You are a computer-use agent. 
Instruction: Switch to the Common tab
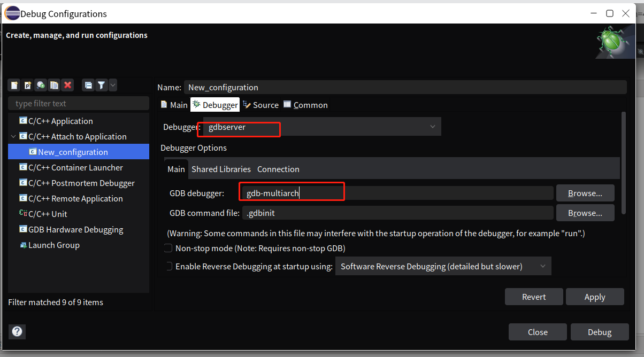[x=305, y=105]
